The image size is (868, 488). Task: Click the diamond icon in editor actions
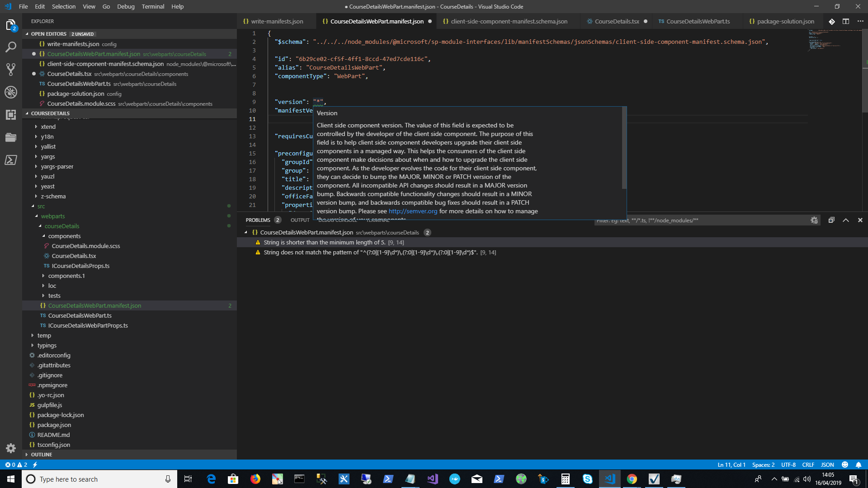click(x=832, y=21)
